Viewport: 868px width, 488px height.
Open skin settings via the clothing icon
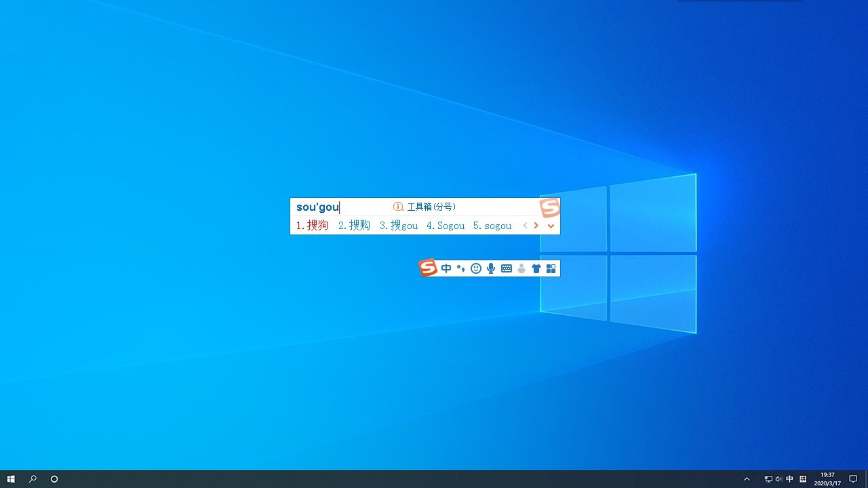click(x=536, y=268)
